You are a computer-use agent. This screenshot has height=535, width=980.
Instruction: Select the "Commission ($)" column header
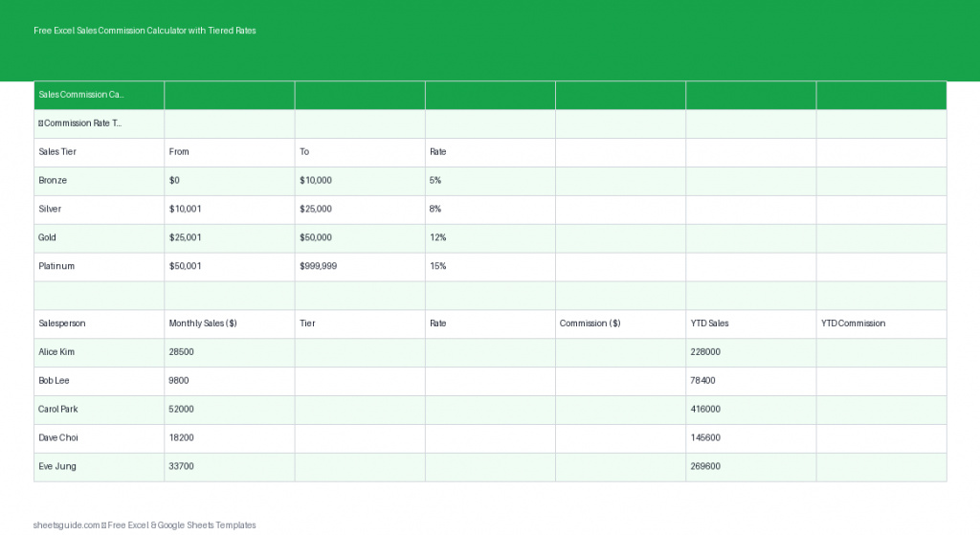click(620, 323)
